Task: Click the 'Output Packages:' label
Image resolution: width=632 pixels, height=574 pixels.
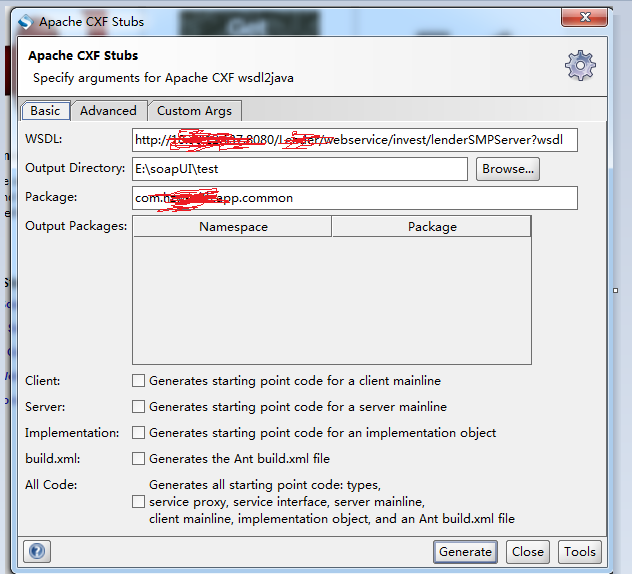Action: [x=76, y=226]
